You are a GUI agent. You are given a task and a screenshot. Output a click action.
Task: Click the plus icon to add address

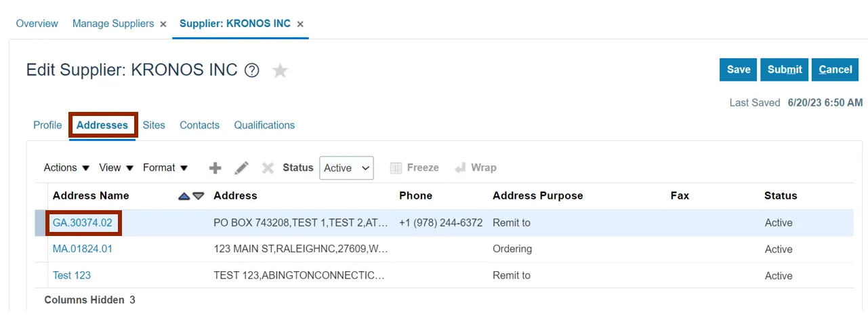click(215, 168)
